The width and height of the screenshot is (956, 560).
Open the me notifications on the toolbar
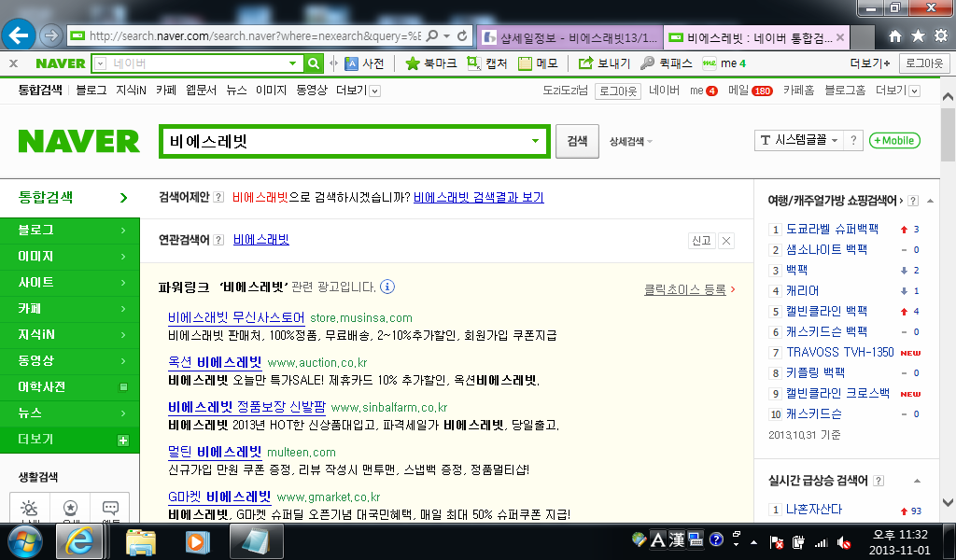[724, 63]
